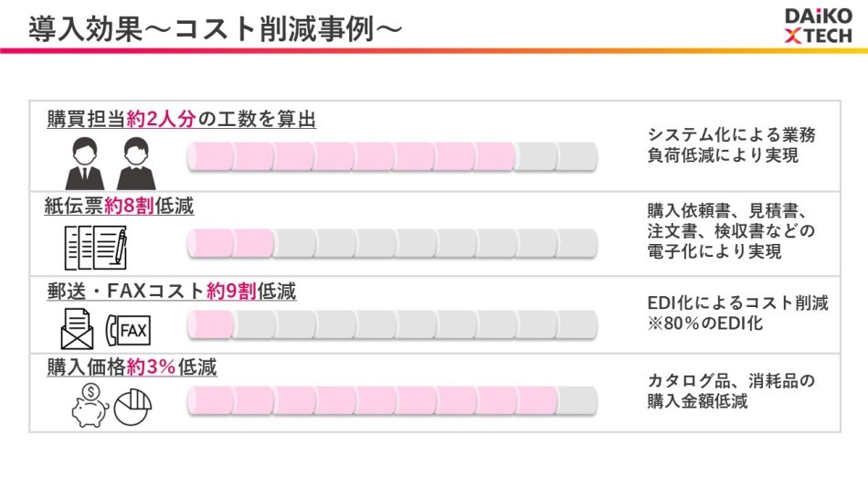Image resolution: width=868 pixels, height=488 pixels.
Task: Click the DAiKO XTECH logo
Action: pos(819,26)
